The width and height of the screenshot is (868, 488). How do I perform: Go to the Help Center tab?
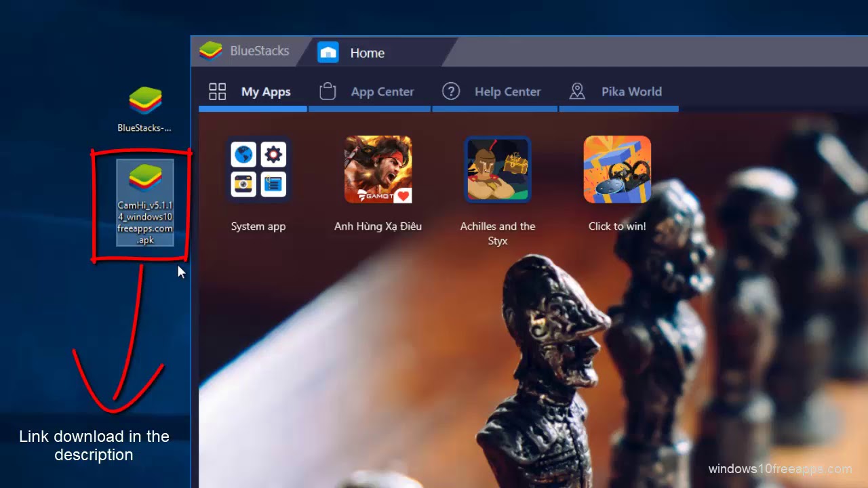pos(494,91)
